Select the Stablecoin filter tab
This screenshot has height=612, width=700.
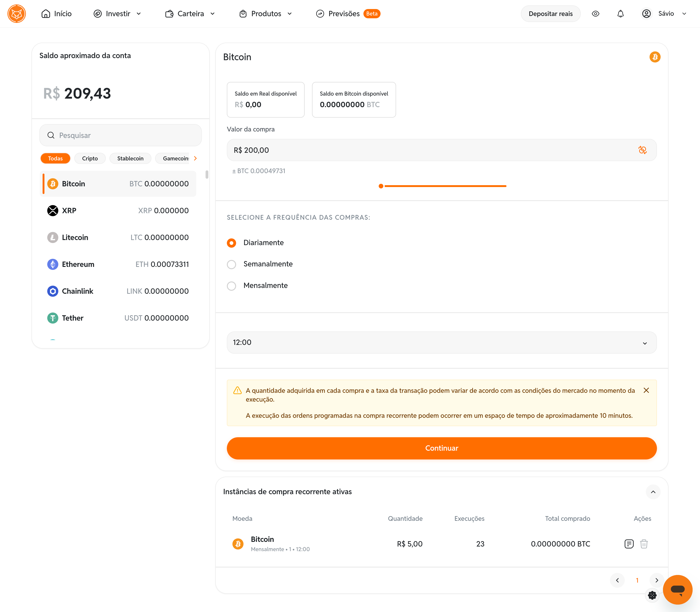tap(130, 159)
